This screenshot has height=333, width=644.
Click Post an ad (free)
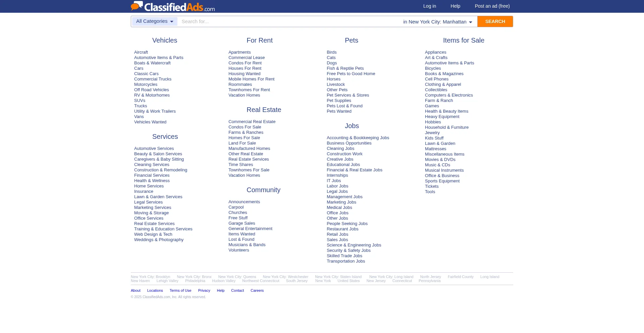pyautogui.click(x=492, y=6)
